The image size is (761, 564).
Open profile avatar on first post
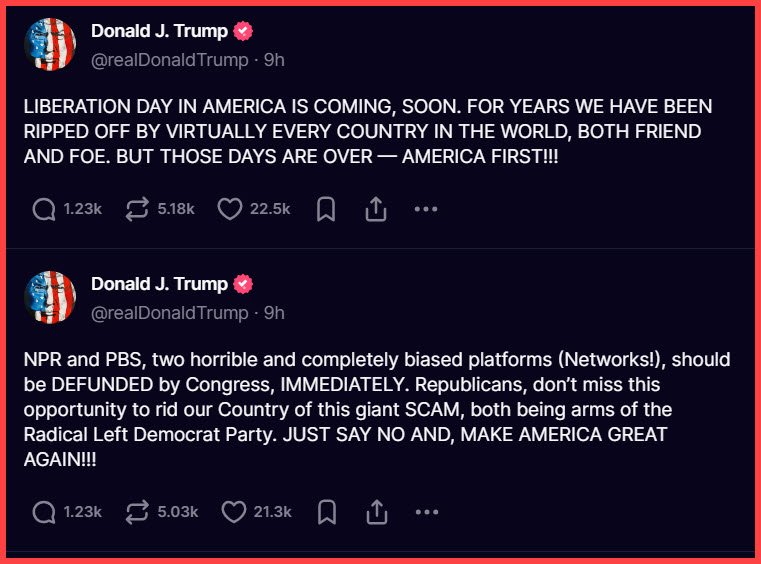pyautogui.click(x=48, y=45)
